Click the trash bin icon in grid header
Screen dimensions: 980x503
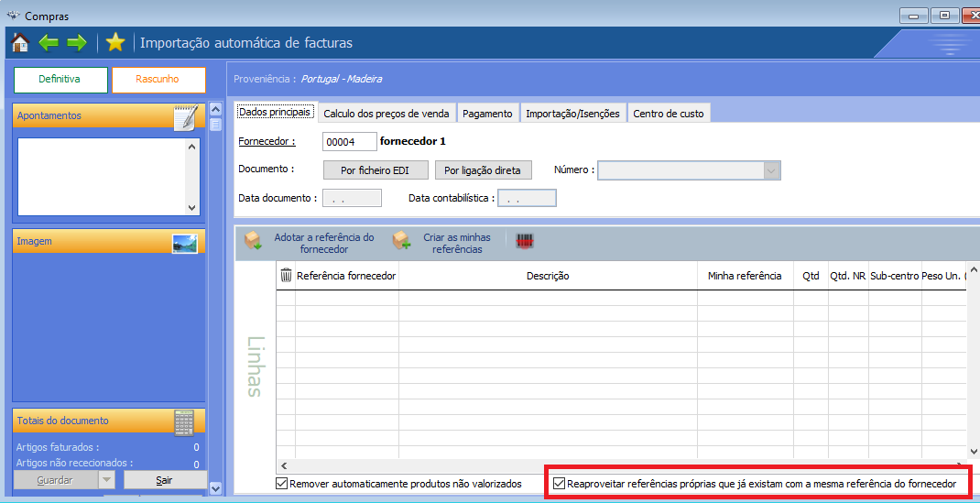click(x=286, y=275)
